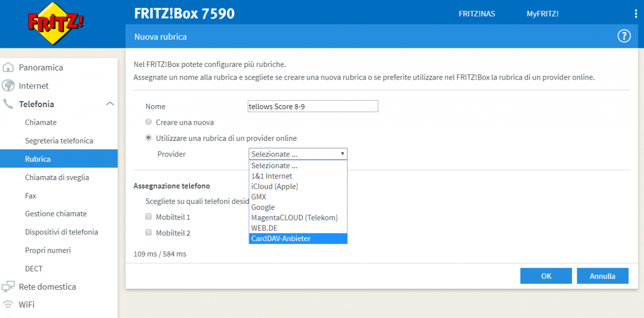The width and height of the screenshot is (644, 318).
Task: Collapse the Telefonia section chevron
Action: tap(110, 104)
